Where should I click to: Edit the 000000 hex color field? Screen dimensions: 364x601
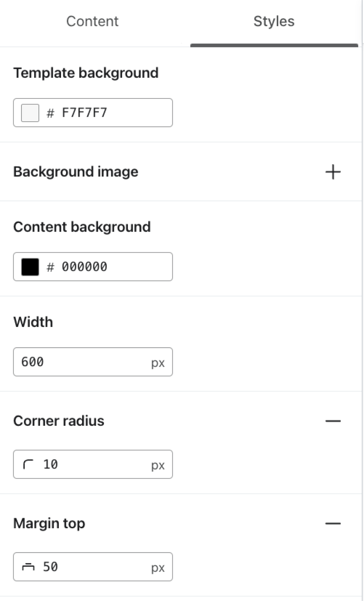pyautogui.click(x=107, y=267)
